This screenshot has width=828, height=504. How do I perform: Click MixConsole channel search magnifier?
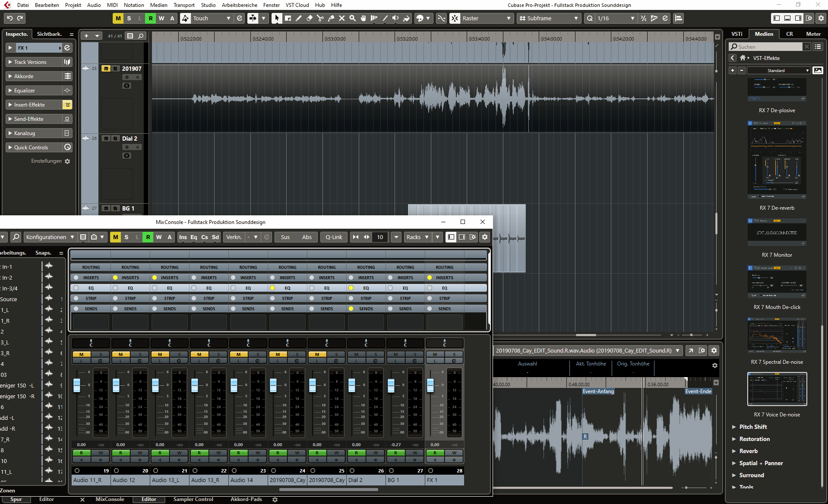pos(16,237)
